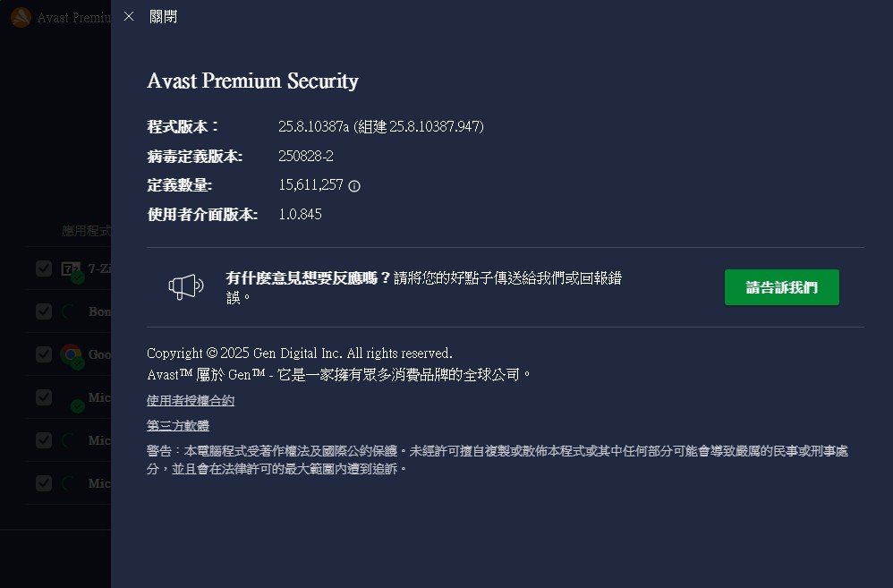Click the megaphone feedback icon
Viewport: 893px width, 588px height.
[x=186, y=286]
